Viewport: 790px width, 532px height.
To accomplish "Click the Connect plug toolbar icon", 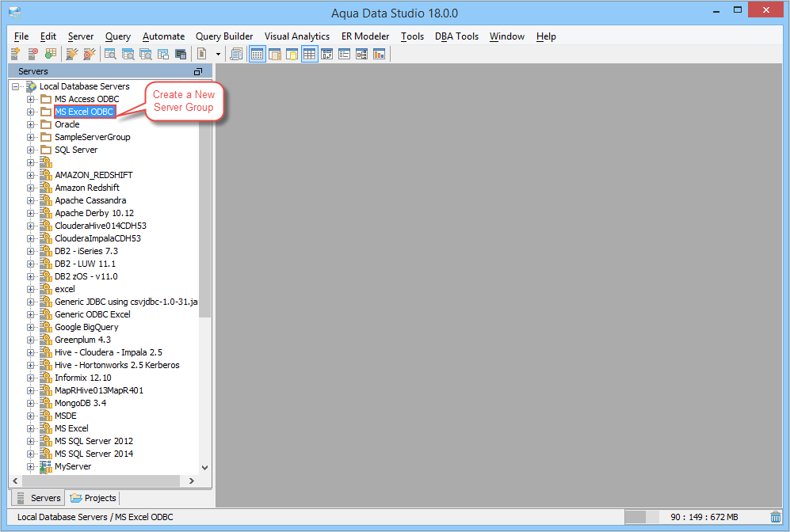I will (x=72, y=54).
